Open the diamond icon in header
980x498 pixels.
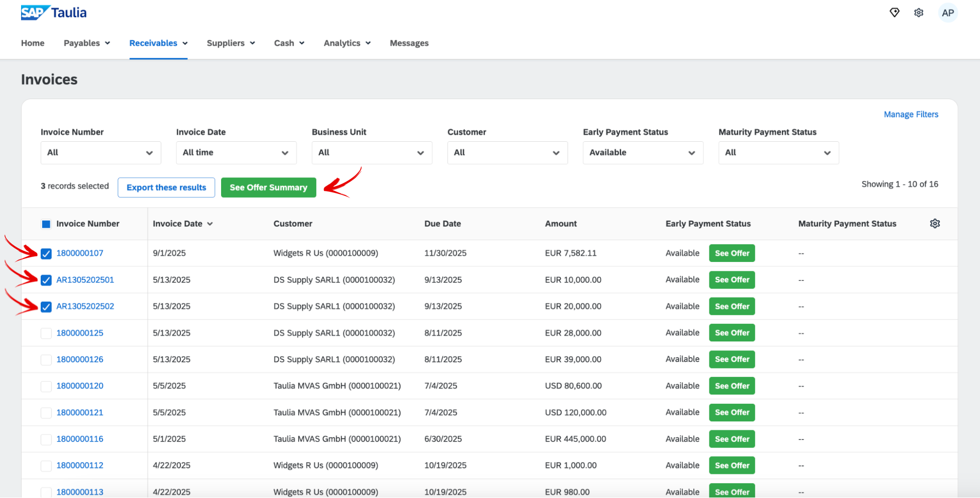(894, 13)
